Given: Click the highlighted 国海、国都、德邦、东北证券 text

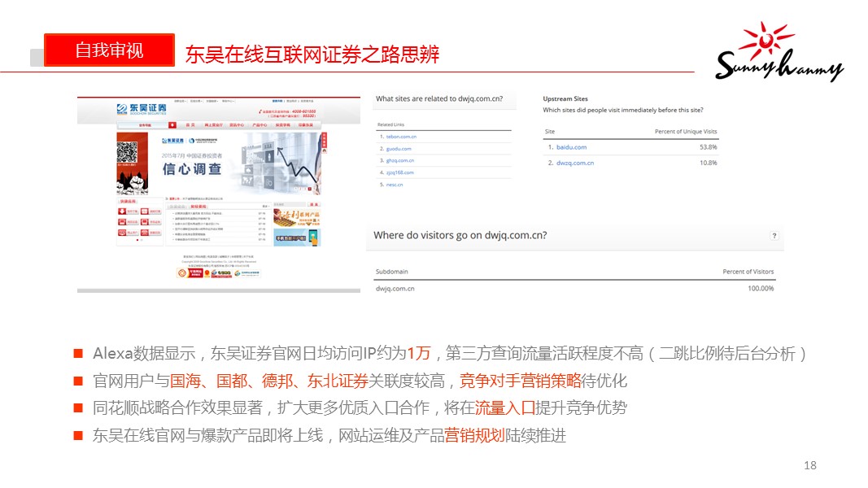Looking at the screenshot, I should point(269,381).
